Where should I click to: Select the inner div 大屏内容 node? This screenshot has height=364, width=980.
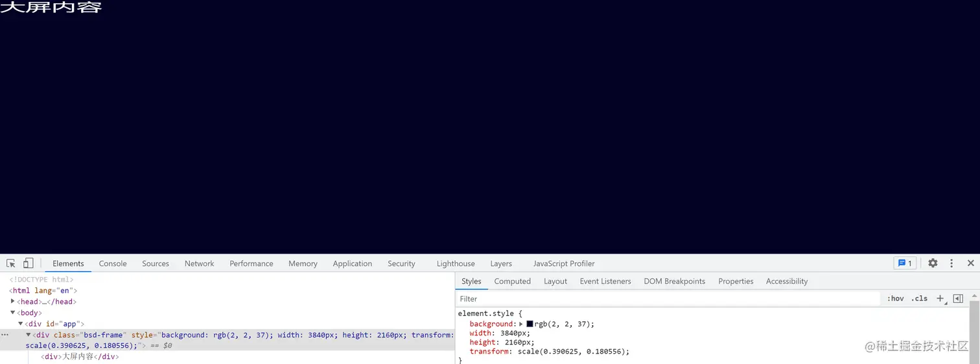[x=80, y=357]
